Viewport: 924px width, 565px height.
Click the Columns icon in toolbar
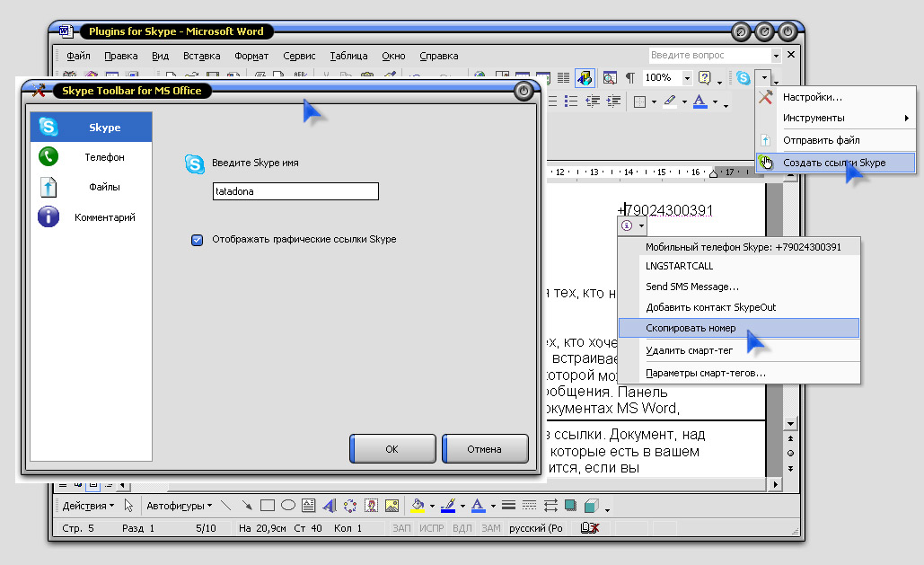[563, 77]
